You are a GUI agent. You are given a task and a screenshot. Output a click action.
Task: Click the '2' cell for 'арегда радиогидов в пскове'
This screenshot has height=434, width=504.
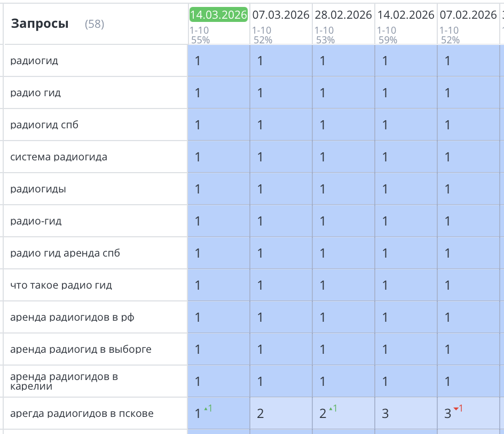(260, 413)
